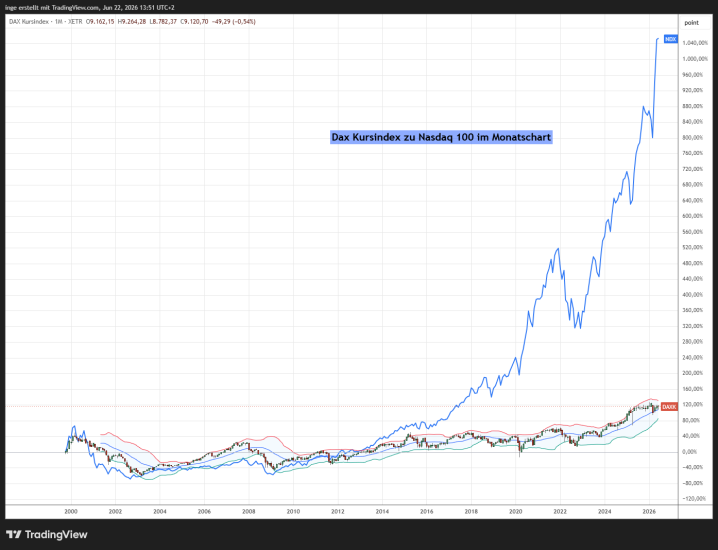Click the 2008 label on time axis

click(249, 512)
